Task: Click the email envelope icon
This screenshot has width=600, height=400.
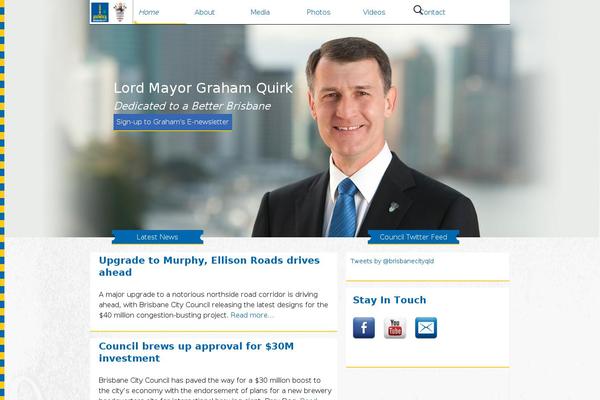Action: [x=426, y=328]
